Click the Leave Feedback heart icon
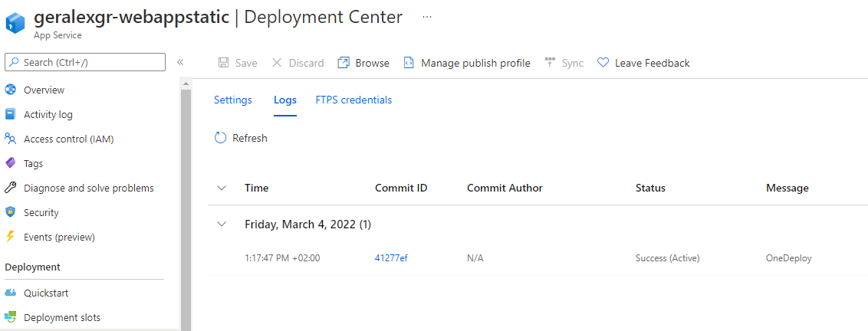The width and height of the screenshot is (868, 331). pos(603,63)
